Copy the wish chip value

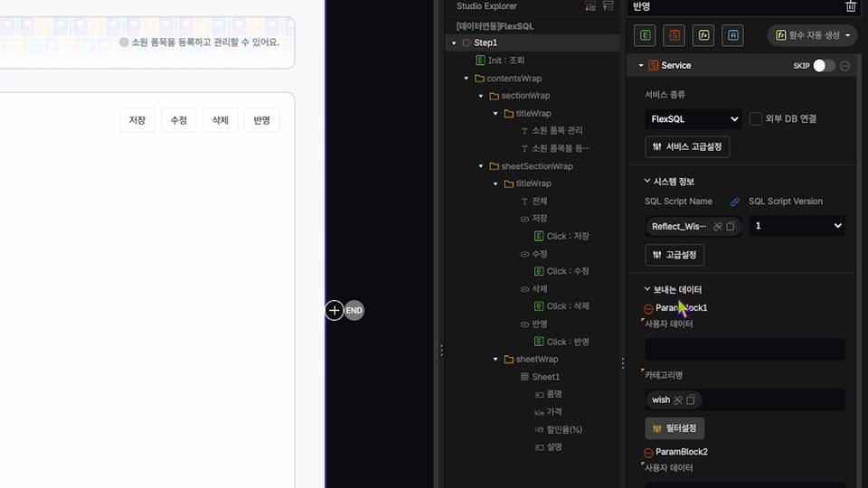[x=691, y=400]
